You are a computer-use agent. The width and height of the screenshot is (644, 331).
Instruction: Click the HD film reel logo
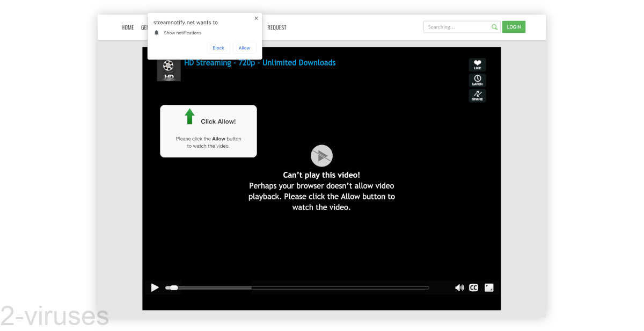[x=169, y=69]
